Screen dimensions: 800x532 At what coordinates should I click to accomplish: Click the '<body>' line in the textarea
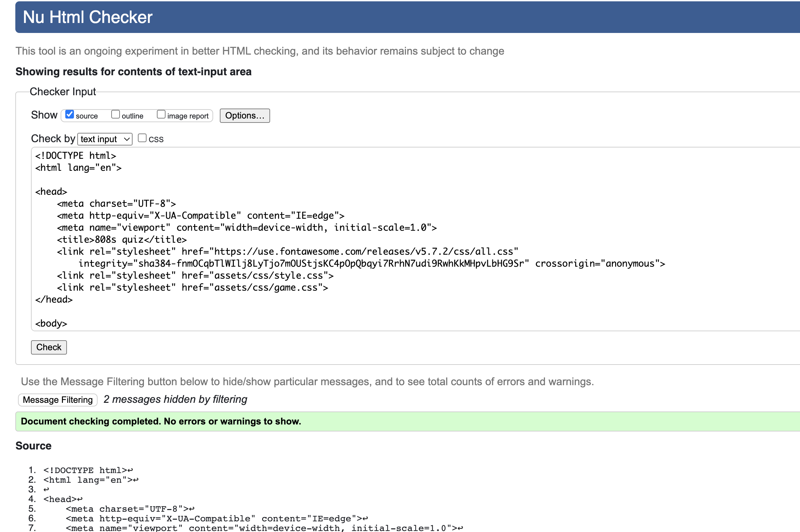click(51, 323)
